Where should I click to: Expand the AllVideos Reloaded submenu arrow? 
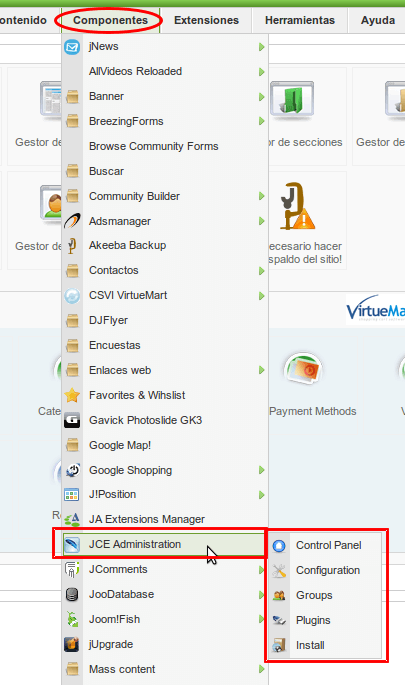click(261, 72)
